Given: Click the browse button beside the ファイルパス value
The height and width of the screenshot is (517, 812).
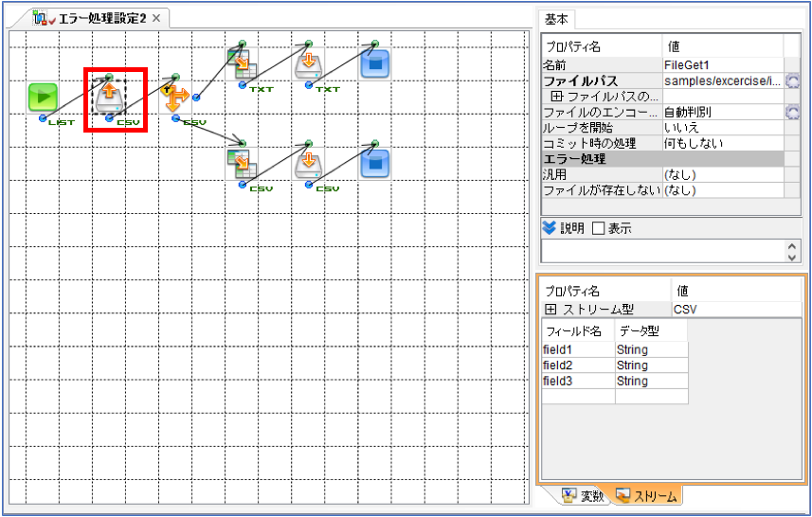Looking at the screenshot, I should (792, 80).
